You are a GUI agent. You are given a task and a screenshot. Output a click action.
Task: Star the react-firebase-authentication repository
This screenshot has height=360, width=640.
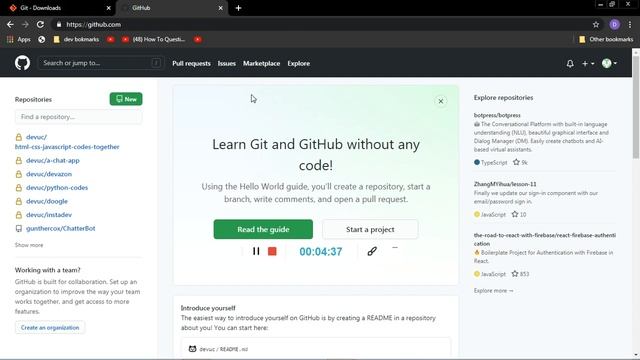pos(515,274)
